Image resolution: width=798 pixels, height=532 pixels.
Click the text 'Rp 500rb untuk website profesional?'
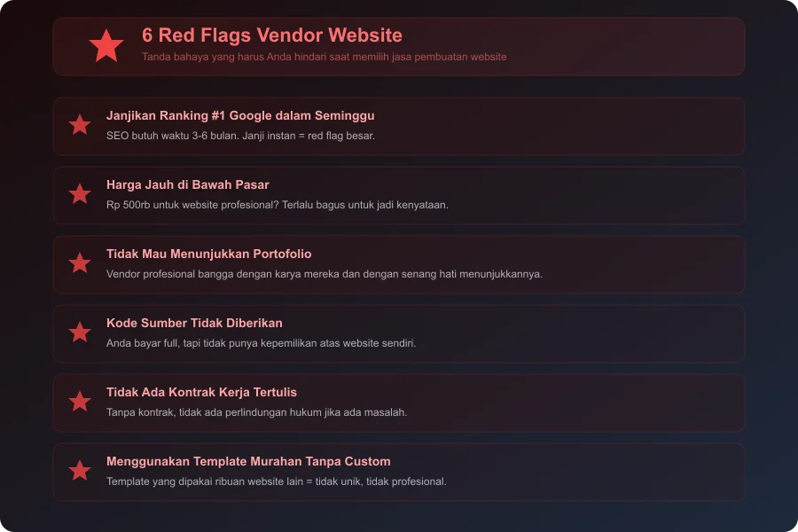(278, 205)
